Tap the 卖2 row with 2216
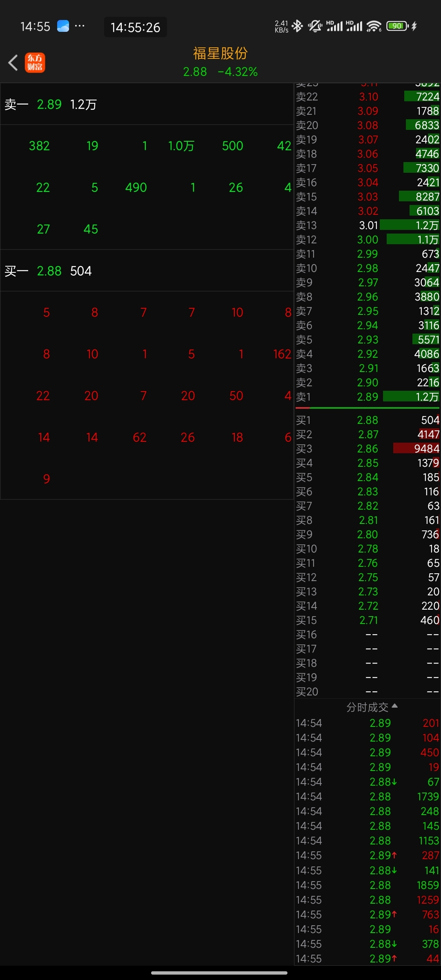The width and height of the screenshot is (441, 980). pos(367,383)
